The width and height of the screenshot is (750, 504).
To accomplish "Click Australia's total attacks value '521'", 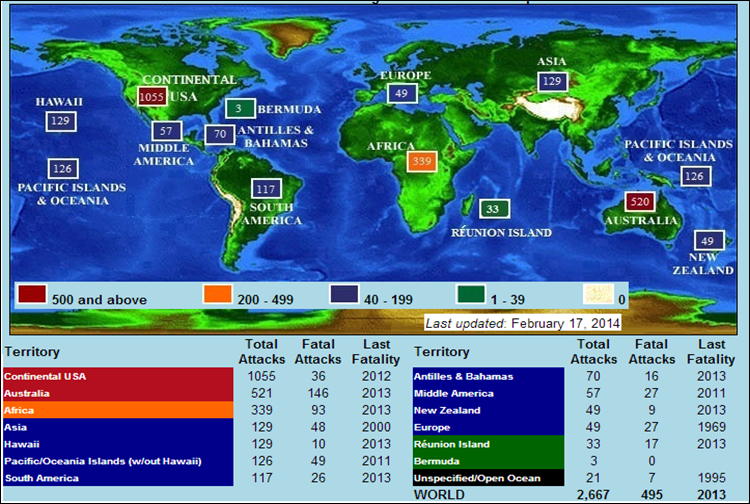I will tap(262, 393).
